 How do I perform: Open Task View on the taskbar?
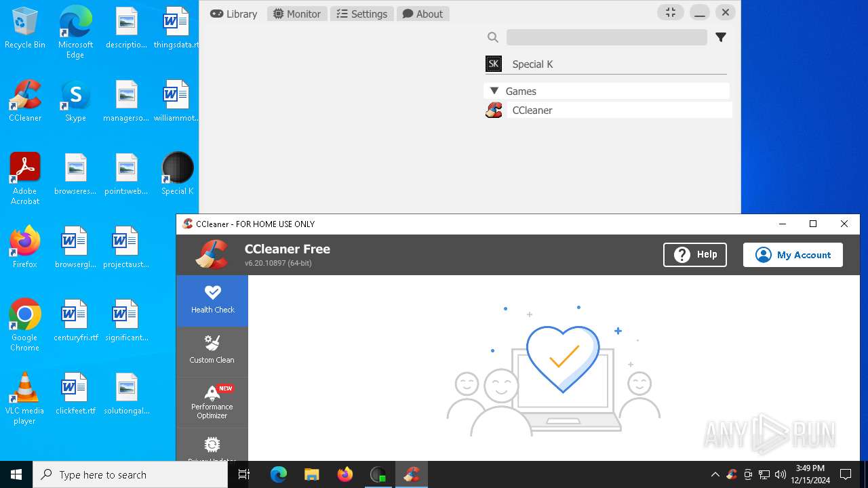[x=244, y=474]
